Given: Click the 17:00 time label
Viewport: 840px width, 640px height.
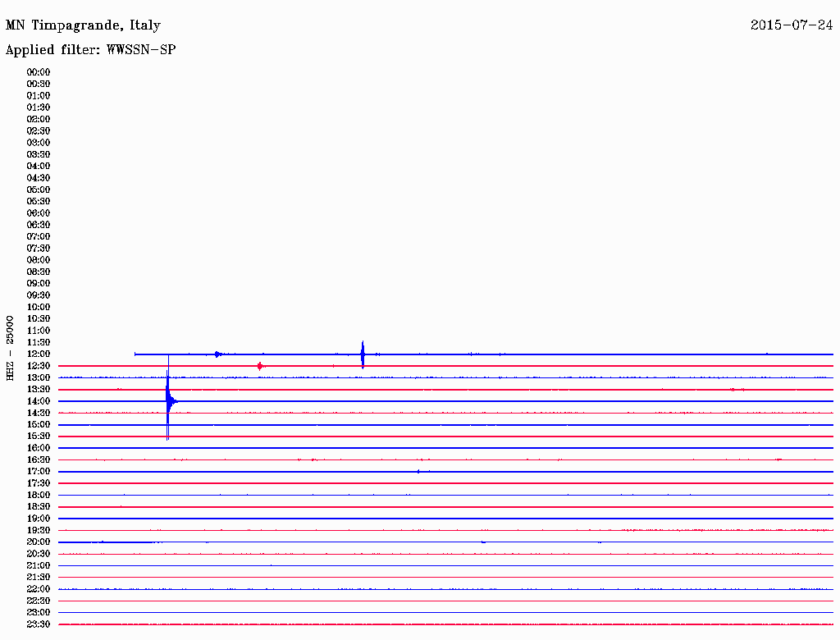Looking at the screenshot, I should (x=38, y=472).
